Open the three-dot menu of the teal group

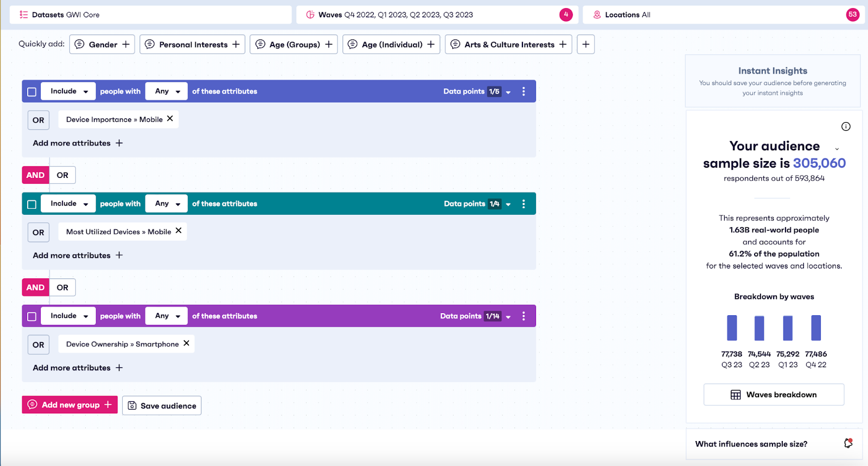pyautogui.click(x=524, y=203)
